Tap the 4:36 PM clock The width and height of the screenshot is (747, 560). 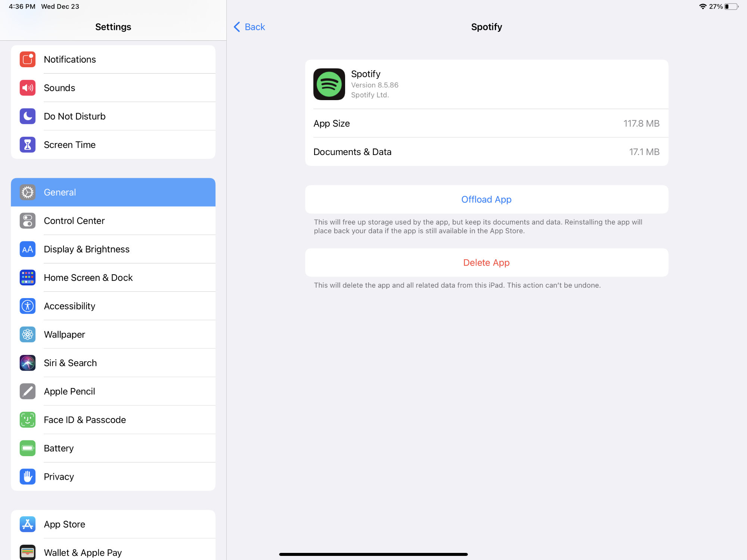pos(22,6)
